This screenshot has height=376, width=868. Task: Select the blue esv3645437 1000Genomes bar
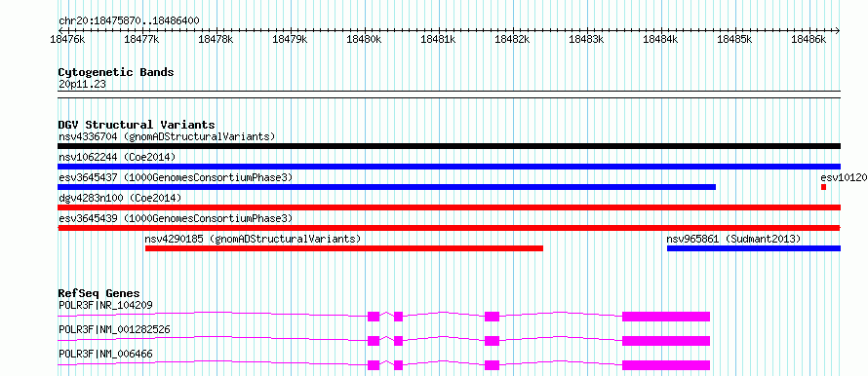point(387,187)
